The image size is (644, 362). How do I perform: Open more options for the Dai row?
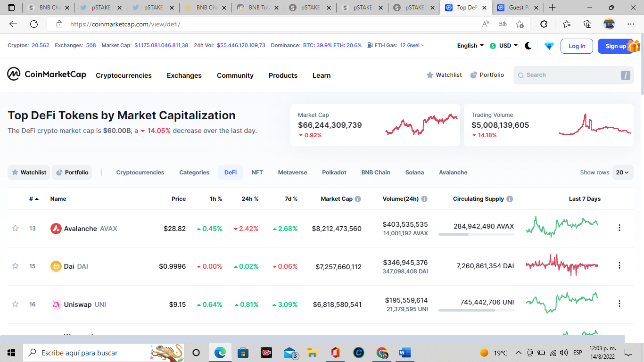click(x=619, y=266)
